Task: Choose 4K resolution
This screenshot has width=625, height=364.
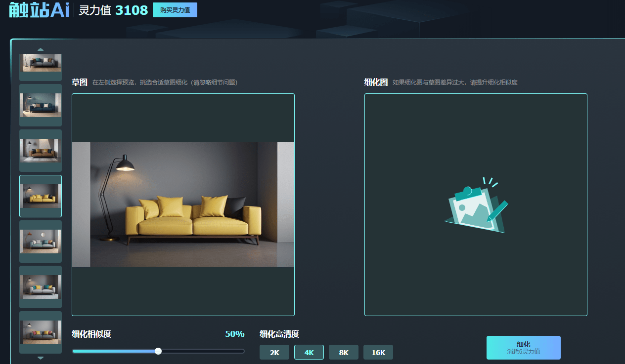Action: pos(309,352)
